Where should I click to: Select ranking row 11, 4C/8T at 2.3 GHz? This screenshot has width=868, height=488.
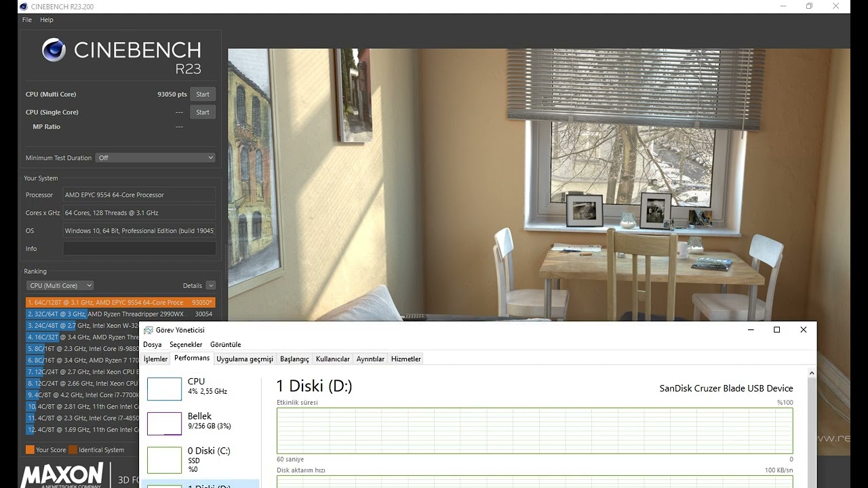coord(82,418)
